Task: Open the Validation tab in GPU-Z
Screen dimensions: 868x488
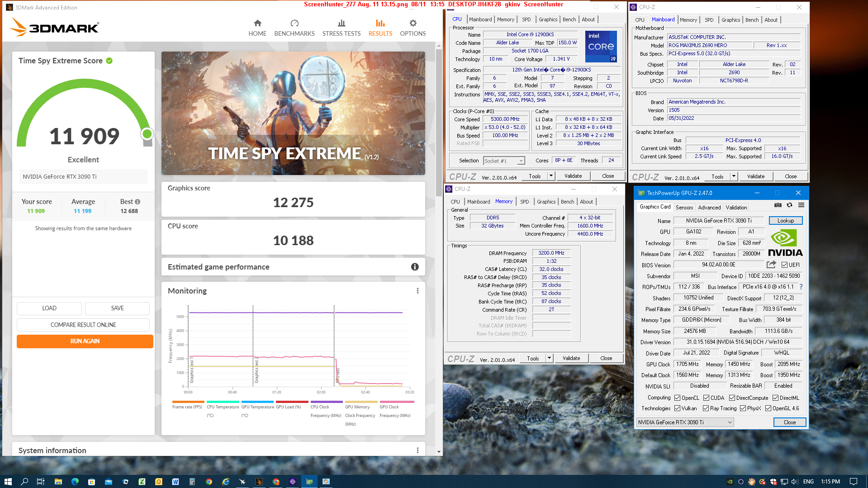Action: pyautogui.click(x=736, y=208)
